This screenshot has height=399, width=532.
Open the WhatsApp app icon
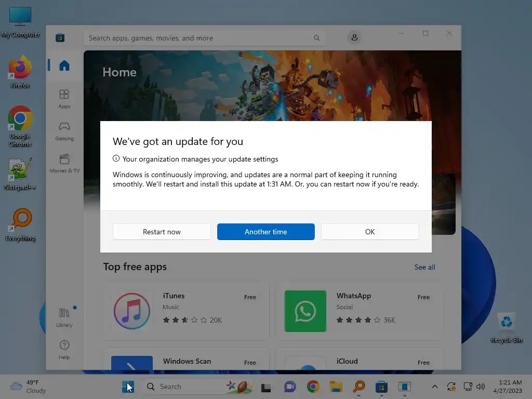point(305,311)
